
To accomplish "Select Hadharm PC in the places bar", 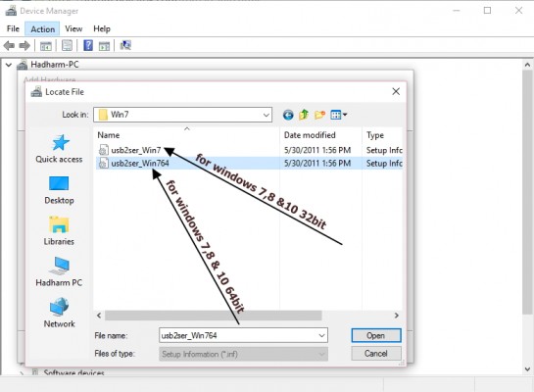I will pos(59,271).
